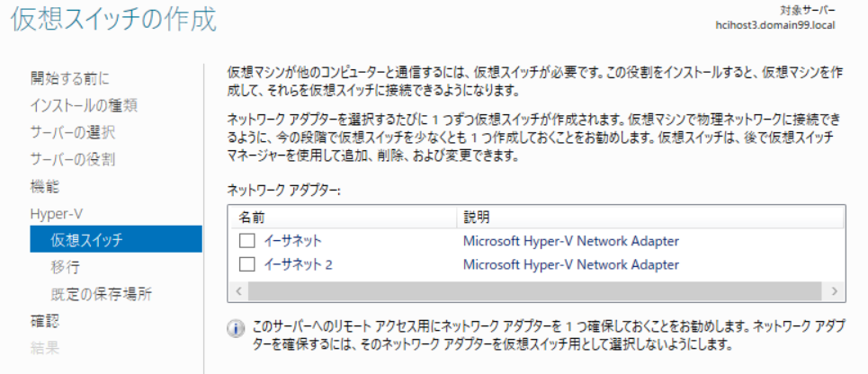Select the 既定の保存場所 step
Image resolution: width=868 pixels, height=374 pixels.
click(x=102, y=294)
